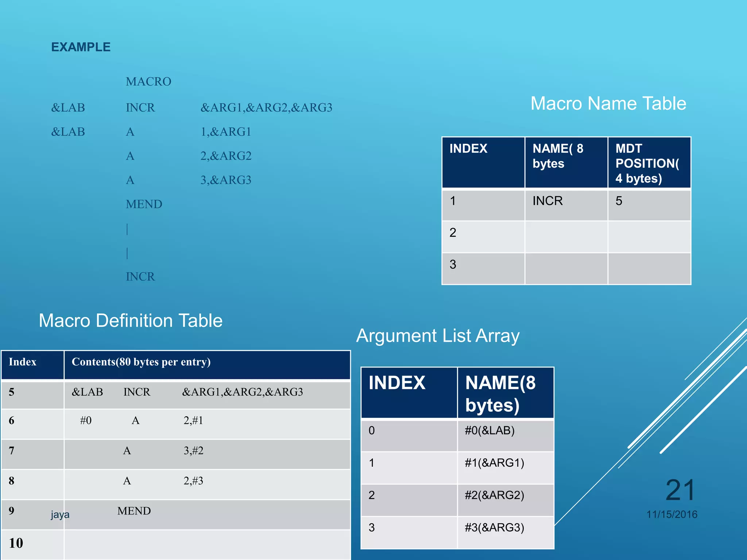Click MDT position value 5
Viewport: 747px width, 560px height.
click(x=619, y=201)
